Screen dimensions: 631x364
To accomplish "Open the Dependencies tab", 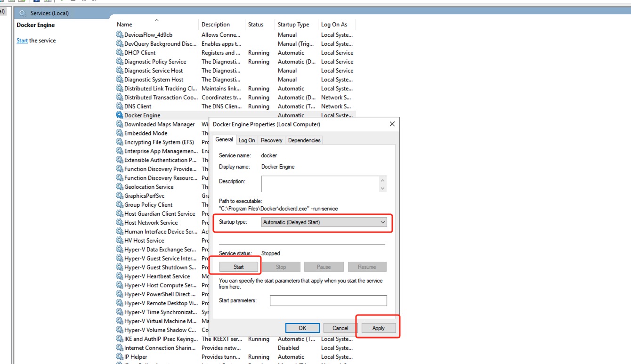I will click(304, 140).
